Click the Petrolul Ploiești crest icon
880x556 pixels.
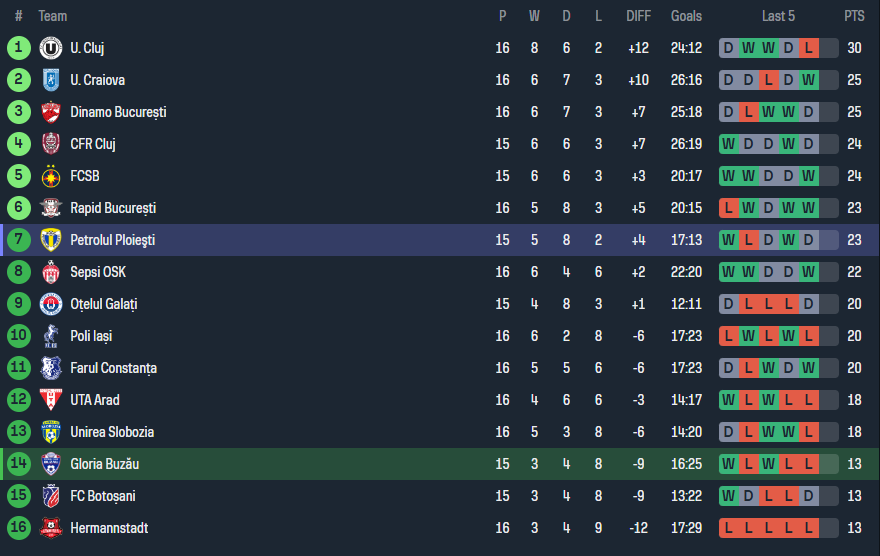(x=51, y=240)
